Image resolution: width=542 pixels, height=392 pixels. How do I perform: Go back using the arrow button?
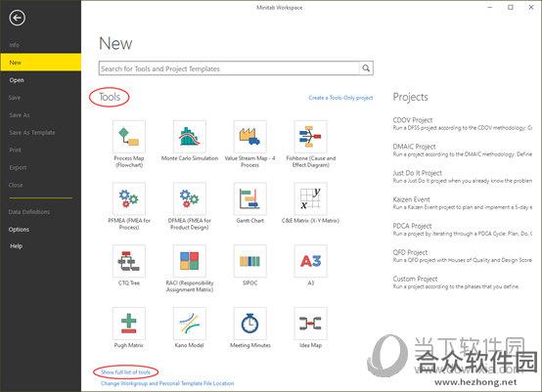pos(18,18)
